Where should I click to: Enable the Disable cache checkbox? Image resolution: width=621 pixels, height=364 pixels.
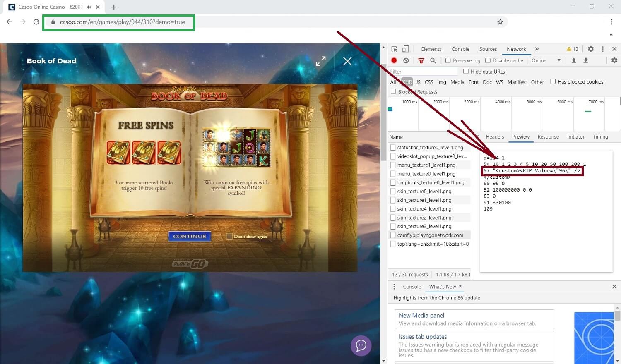coord(488,60)
